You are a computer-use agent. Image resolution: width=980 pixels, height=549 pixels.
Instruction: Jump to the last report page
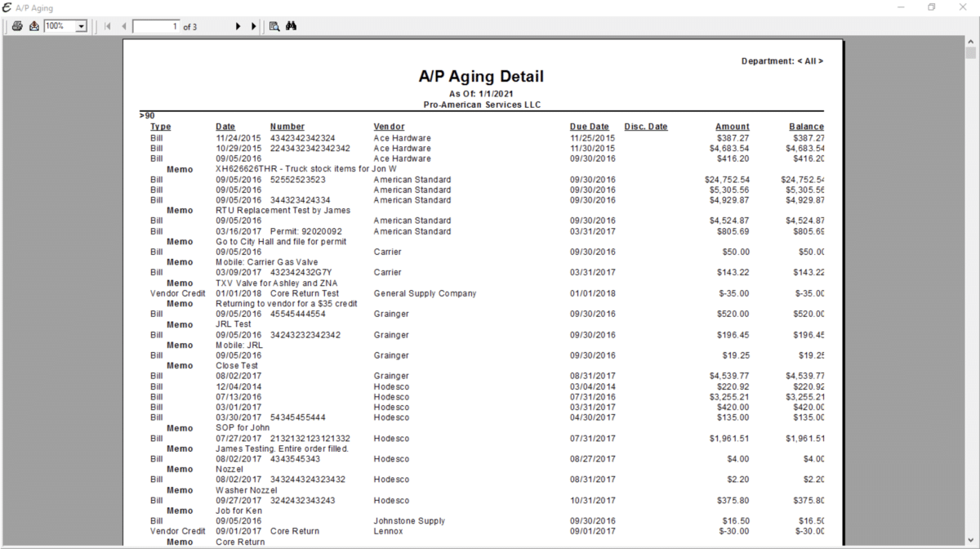[254, 26]
